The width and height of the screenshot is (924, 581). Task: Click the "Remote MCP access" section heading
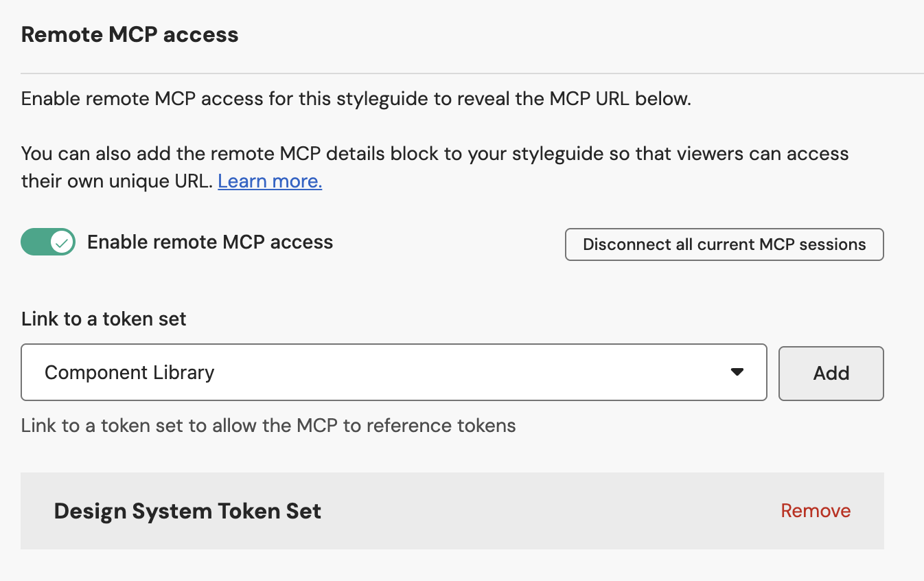[x=130, y=35]
